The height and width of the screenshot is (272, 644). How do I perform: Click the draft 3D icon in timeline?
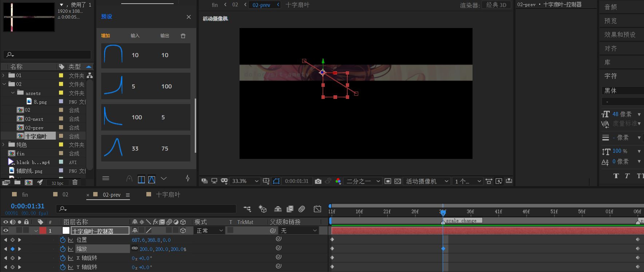(x=263, y=209)
